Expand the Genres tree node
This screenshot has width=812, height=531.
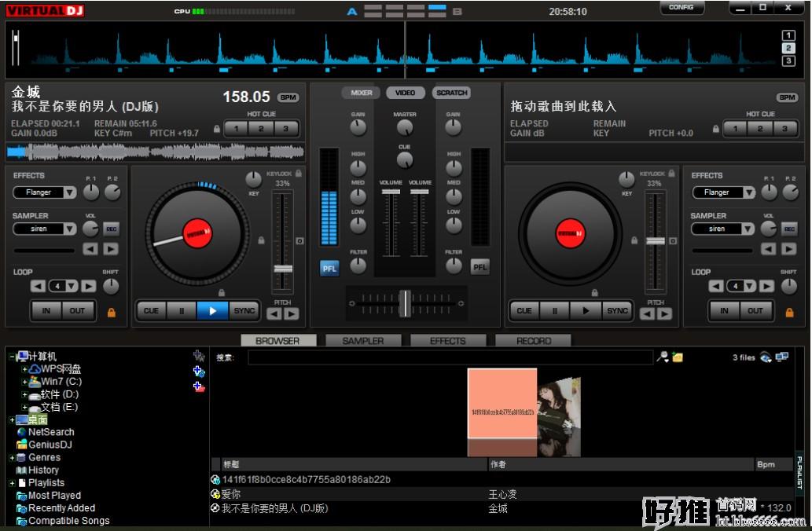12,458
